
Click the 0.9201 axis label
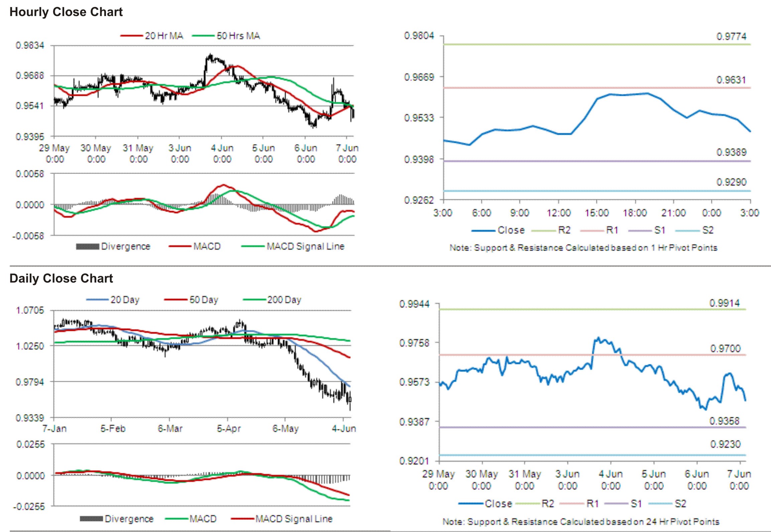coord(415,461)
